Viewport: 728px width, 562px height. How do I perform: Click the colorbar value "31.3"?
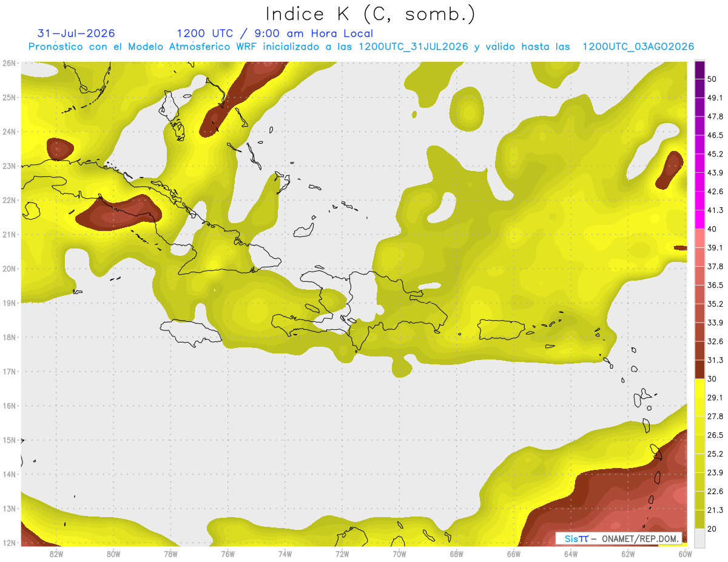coord(715,360)
